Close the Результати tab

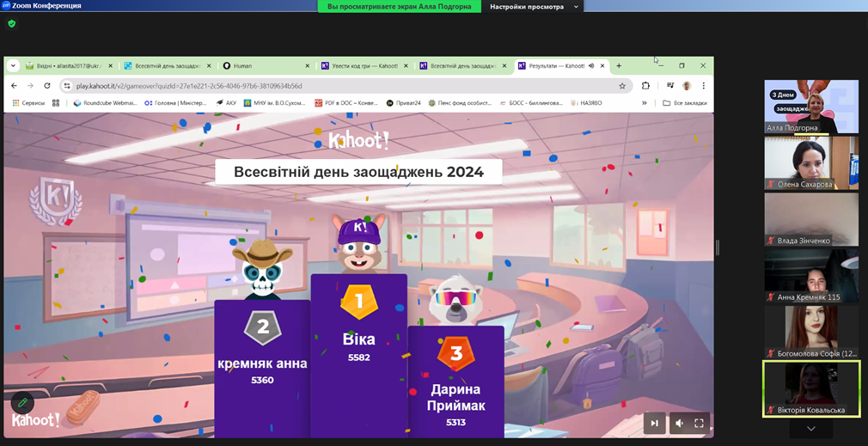(602, 66)
